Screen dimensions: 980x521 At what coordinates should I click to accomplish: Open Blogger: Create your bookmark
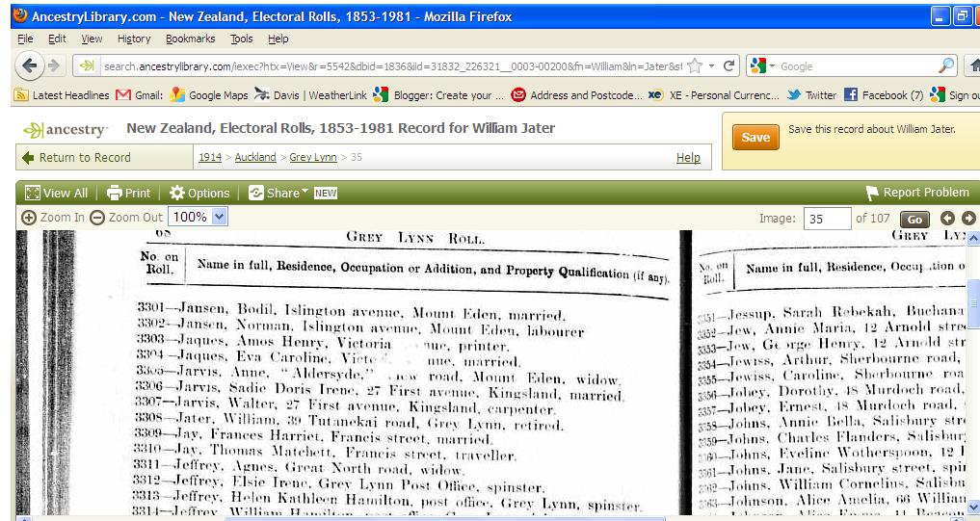point(438,95)
